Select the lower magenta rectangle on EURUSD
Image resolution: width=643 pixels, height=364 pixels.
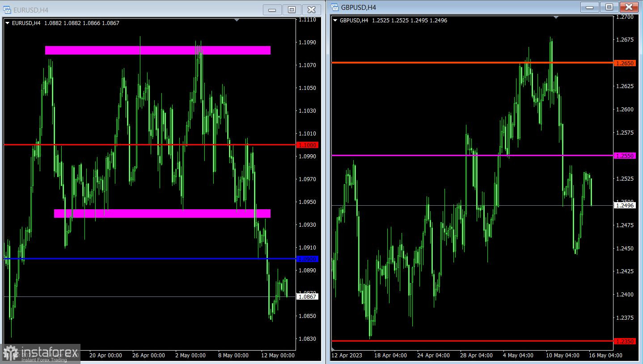pos(162,214)
